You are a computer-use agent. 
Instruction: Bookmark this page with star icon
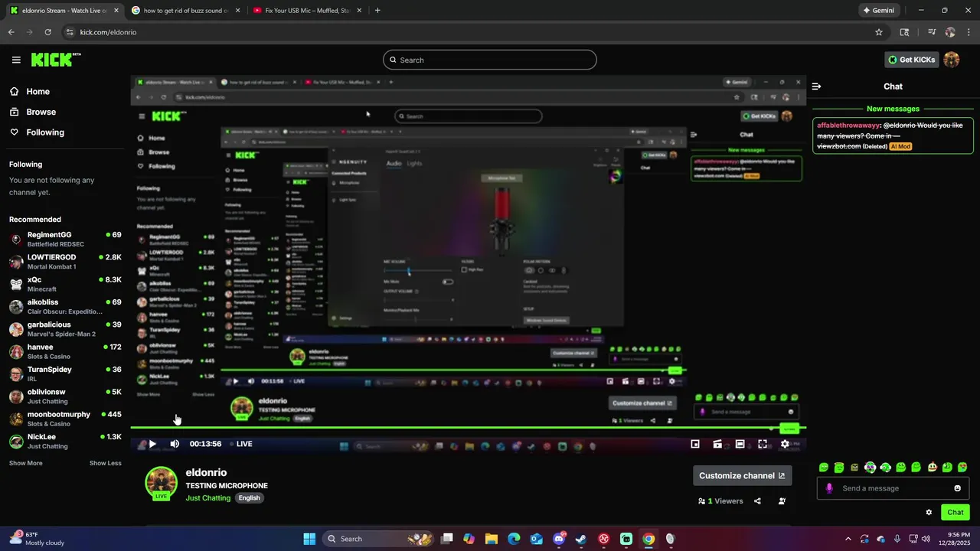879,32
